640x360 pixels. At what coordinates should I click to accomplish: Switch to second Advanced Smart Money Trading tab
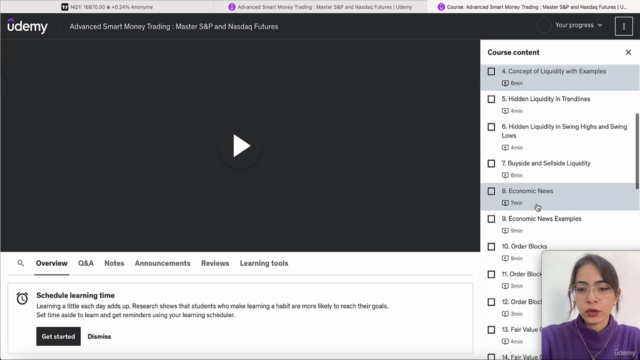(x=320, y=7)
